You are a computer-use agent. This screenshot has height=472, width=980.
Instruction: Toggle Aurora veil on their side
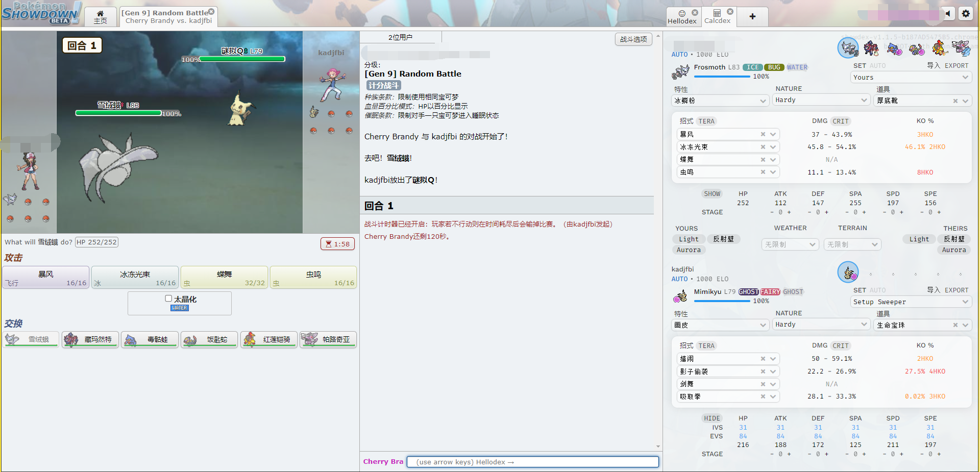pos(953,250)
